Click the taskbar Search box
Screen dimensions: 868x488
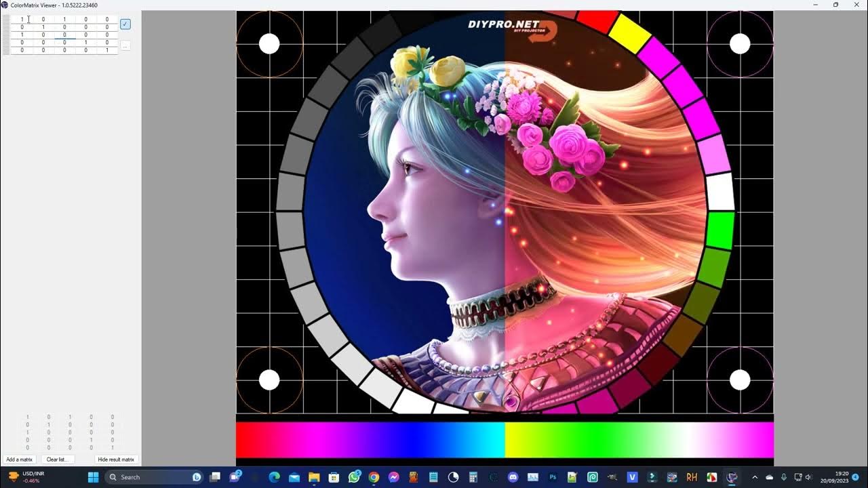tap(155, 477)
